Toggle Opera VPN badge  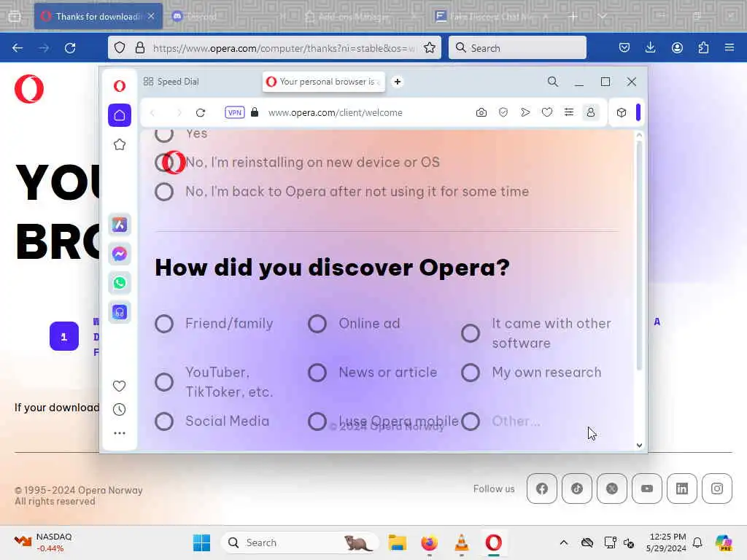[x=235, y=113]
